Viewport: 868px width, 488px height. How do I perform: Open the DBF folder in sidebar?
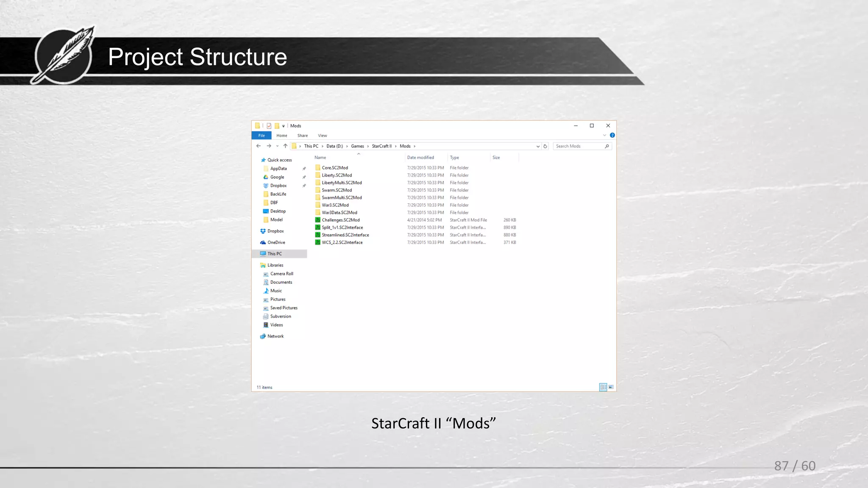click(274, 202)
